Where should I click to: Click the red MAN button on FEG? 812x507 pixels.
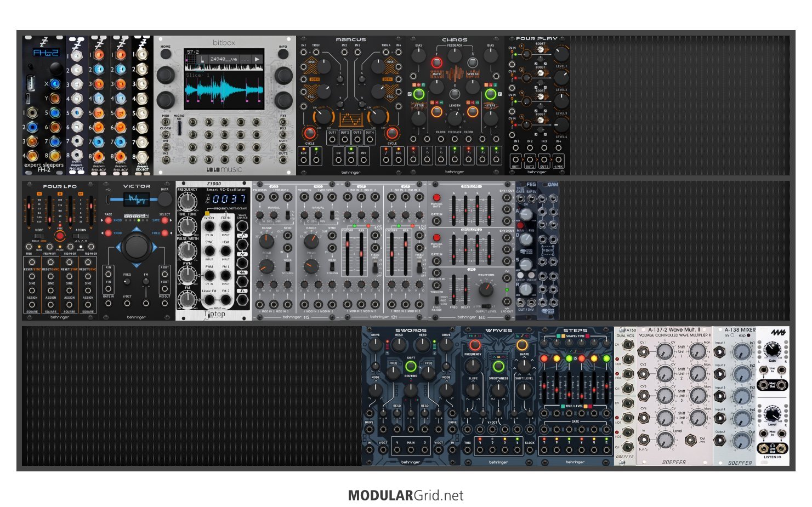520,226
